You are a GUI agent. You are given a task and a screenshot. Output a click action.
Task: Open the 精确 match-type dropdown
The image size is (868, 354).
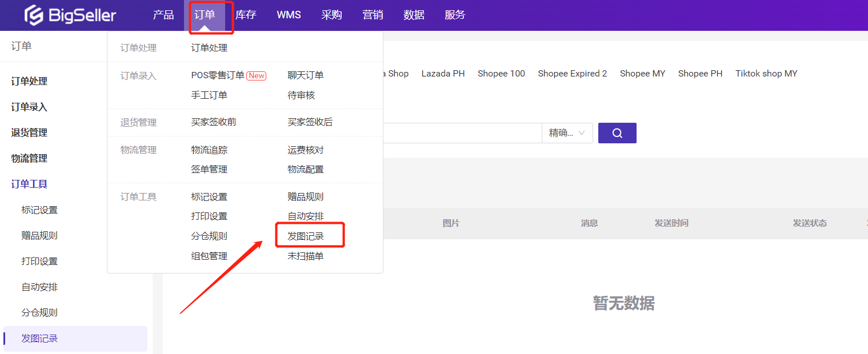click(567, 133)
